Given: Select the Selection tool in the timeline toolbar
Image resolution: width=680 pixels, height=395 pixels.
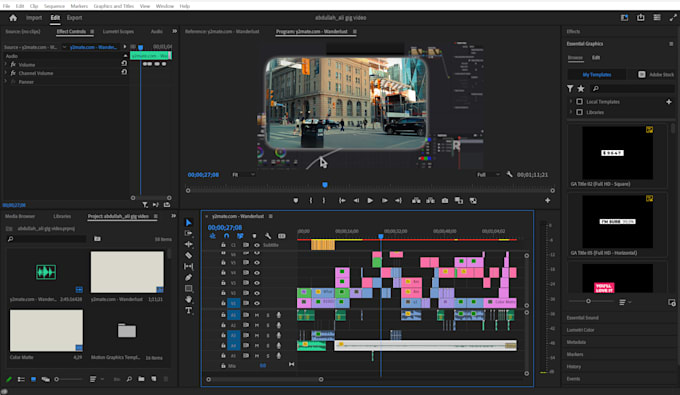Looking at the screenshot, I should [x=189, y=222].
